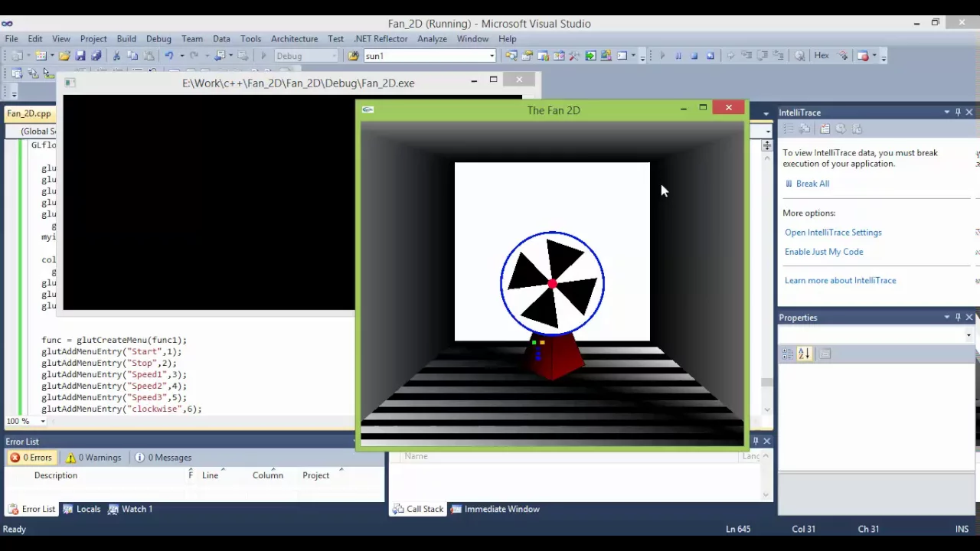Click the Breakpoints window icon
The height and width of the screenshot is (551, 980).
(x=863, y=56)
